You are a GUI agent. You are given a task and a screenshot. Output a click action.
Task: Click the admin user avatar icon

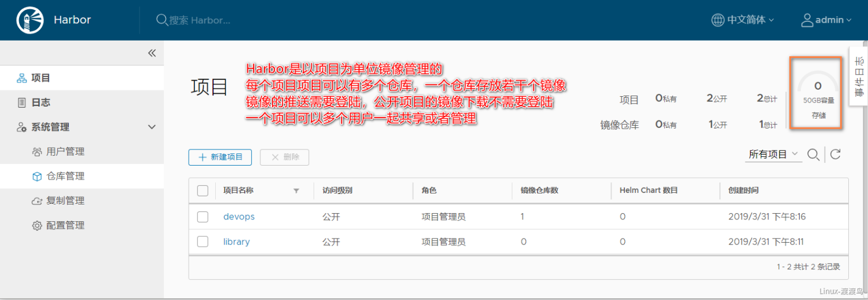pos(807,20)
